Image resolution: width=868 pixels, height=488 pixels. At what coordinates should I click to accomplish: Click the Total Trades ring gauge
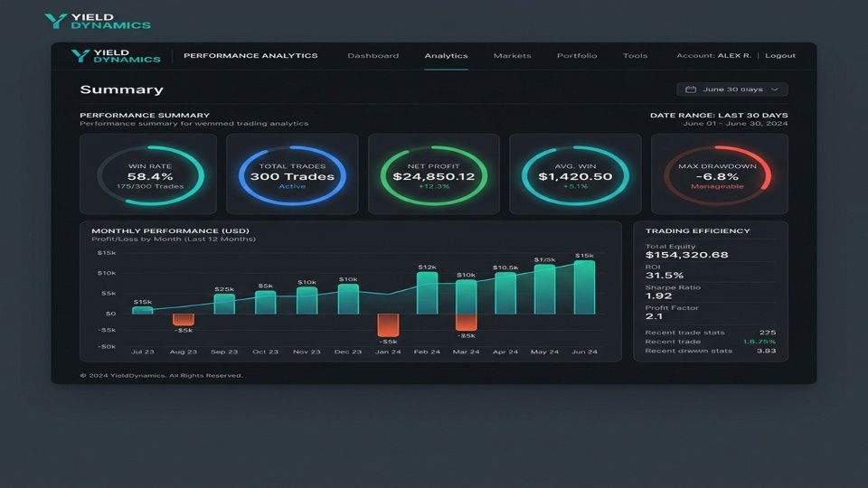(x=292, y=176)
